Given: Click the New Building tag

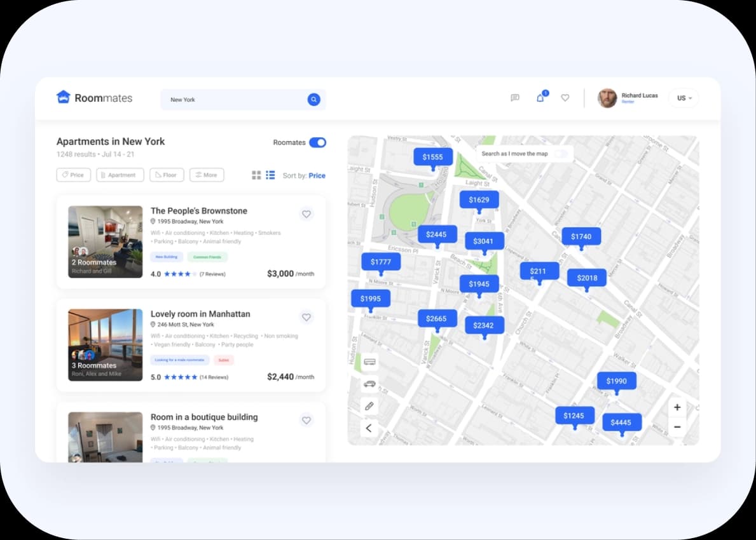Looking at the screenshot, I should tap(167, 257).
